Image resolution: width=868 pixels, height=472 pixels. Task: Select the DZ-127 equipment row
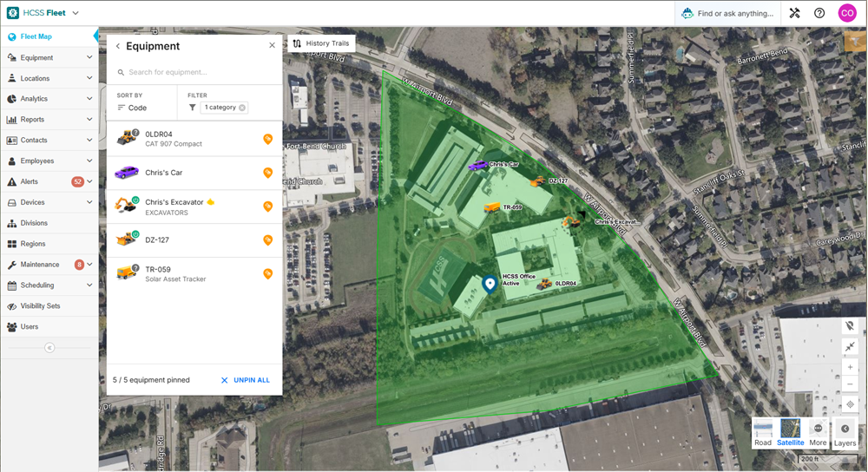194,240
